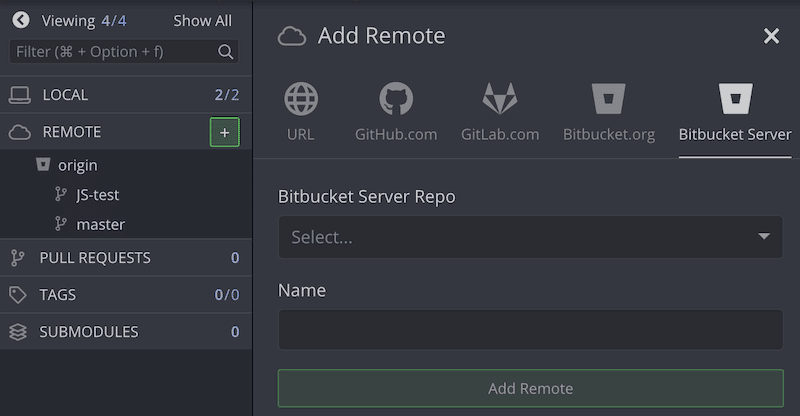Click the Bitbucket icon next to origin
This screenshot has height=416, width=800.
coord(43,166)
